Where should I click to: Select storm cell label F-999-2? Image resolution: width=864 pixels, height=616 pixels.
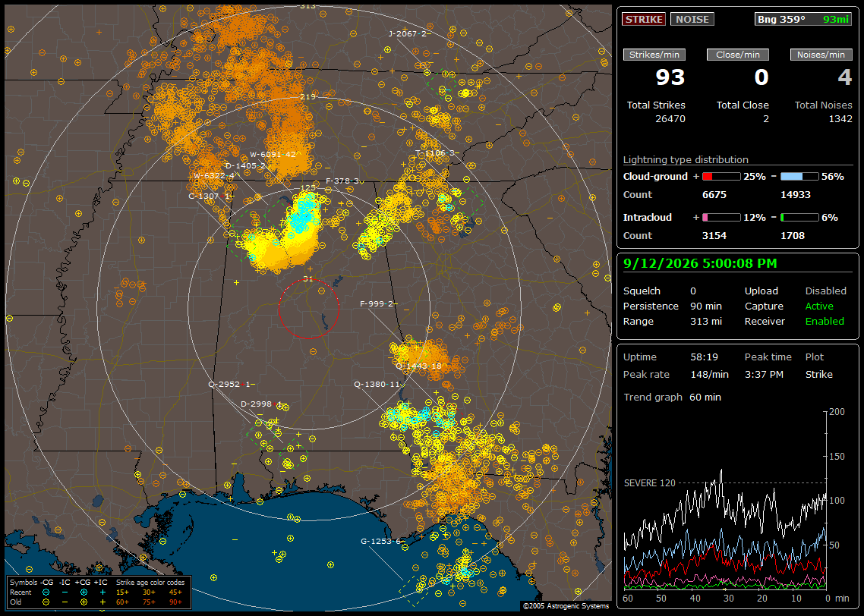(x=377, y=304)
